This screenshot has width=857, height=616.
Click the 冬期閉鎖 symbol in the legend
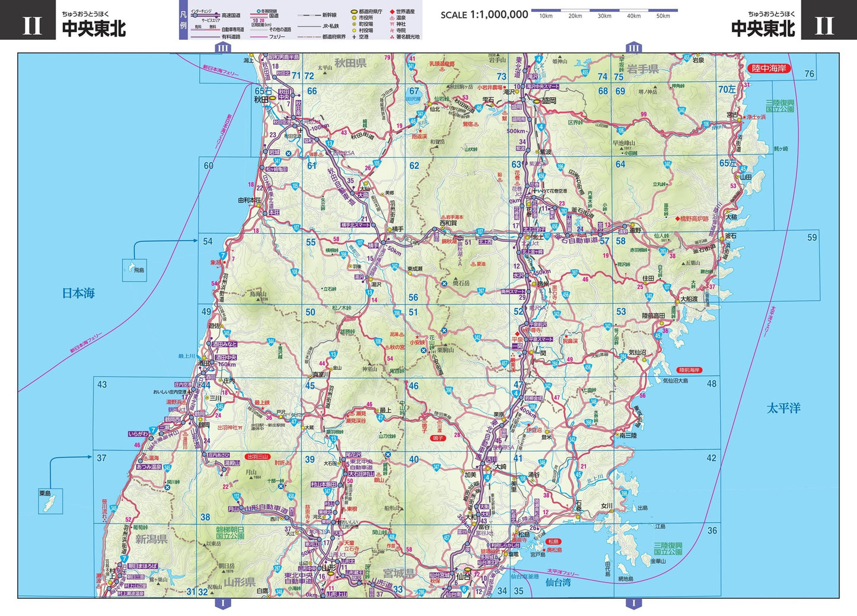[259, 11]
